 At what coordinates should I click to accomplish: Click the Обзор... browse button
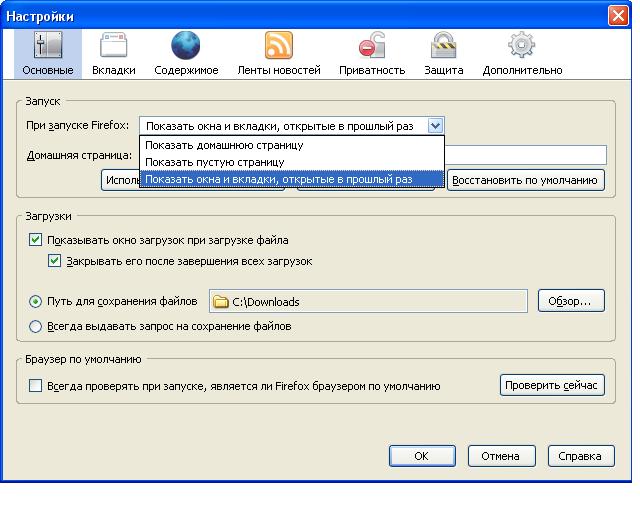coord(571,301)
